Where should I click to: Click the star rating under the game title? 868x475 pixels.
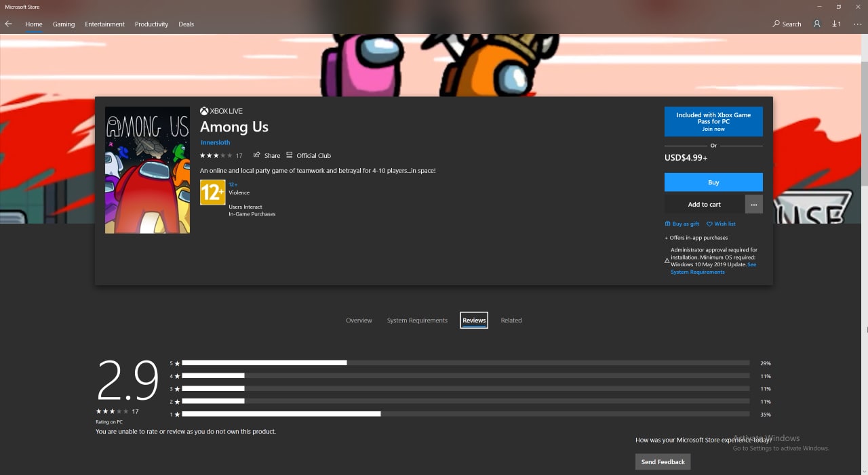click(216, 155)
